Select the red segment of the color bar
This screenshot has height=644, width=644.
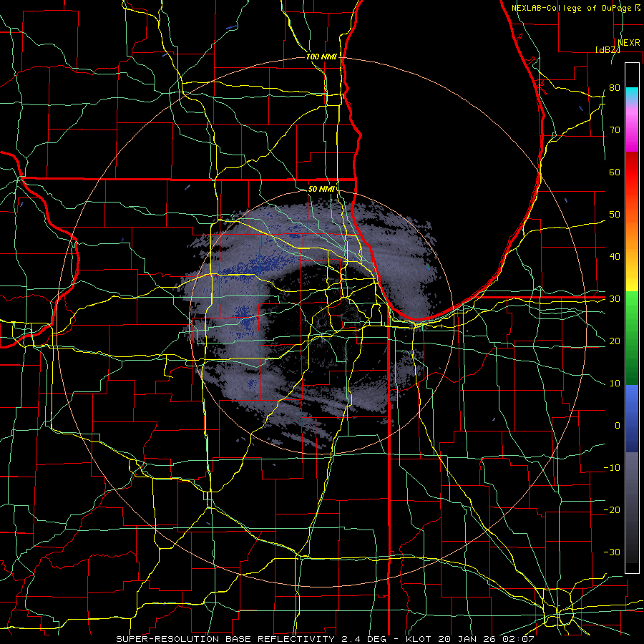coord(632,172)
